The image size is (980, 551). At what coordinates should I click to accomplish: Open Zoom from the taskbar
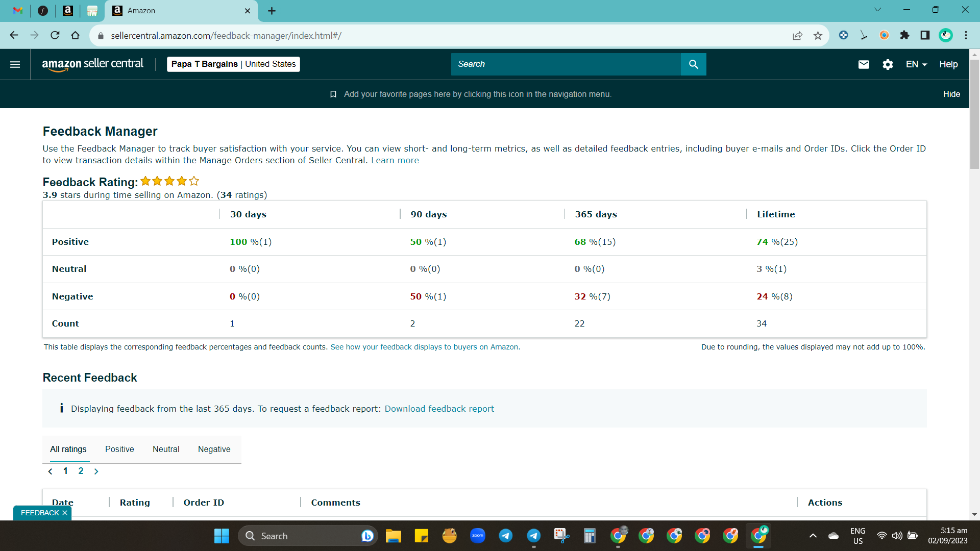click(x=477, y=536)
